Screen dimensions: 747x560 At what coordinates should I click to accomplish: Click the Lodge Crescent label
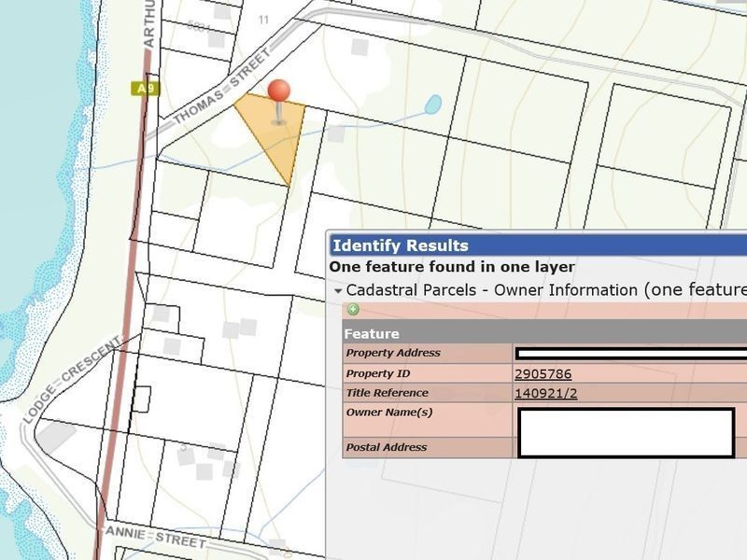(72, 379)
